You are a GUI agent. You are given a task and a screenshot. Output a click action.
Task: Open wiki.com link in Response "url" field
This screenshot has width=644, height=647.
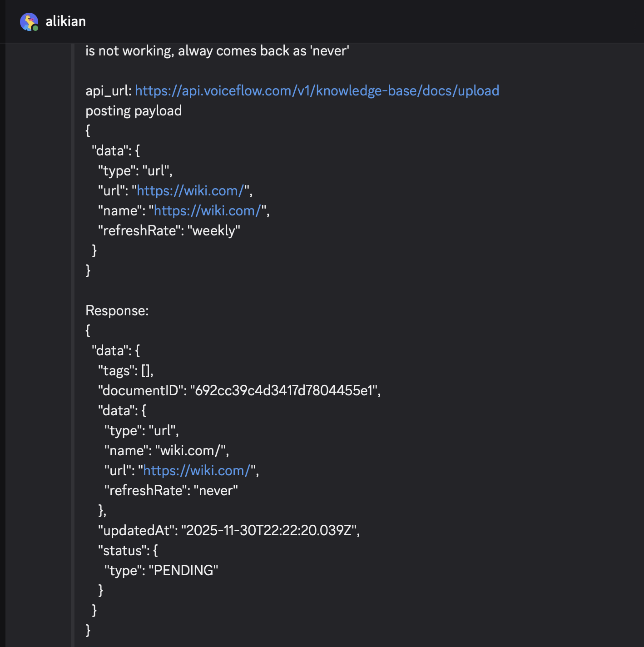click(197, 471)
